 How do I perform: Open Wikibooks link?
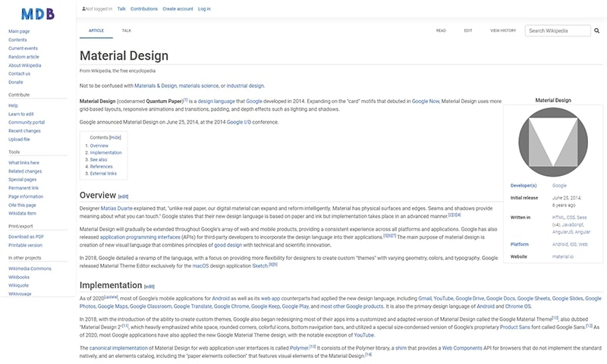19,277
